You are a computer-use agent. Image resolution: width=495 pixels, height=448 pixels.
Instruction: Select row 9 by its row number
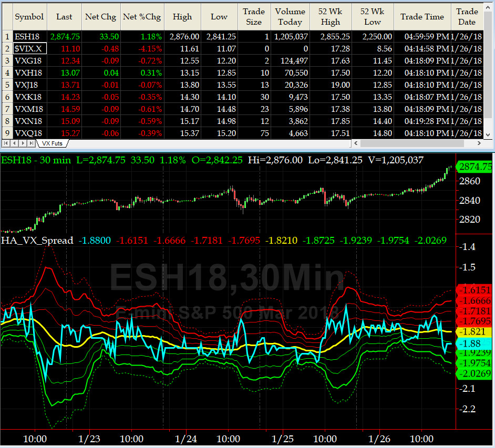point(7,133)
